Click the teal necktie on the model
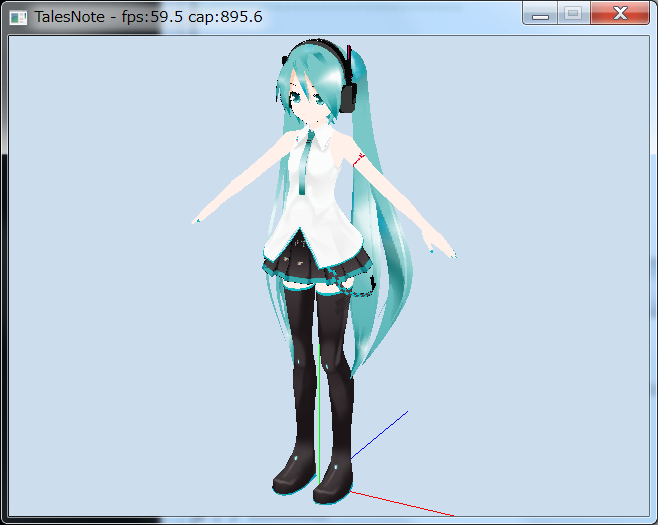 (306, 165)
